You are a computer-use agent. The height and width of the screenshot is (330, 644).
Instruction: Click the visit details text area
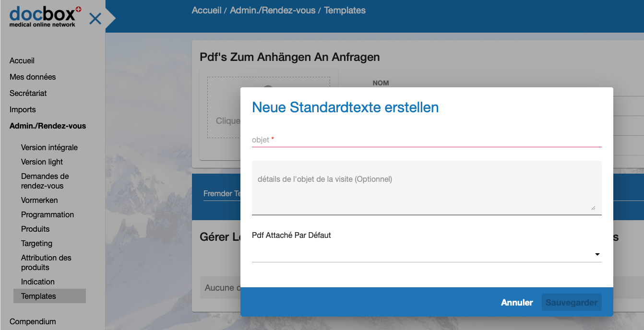point(426,187)
